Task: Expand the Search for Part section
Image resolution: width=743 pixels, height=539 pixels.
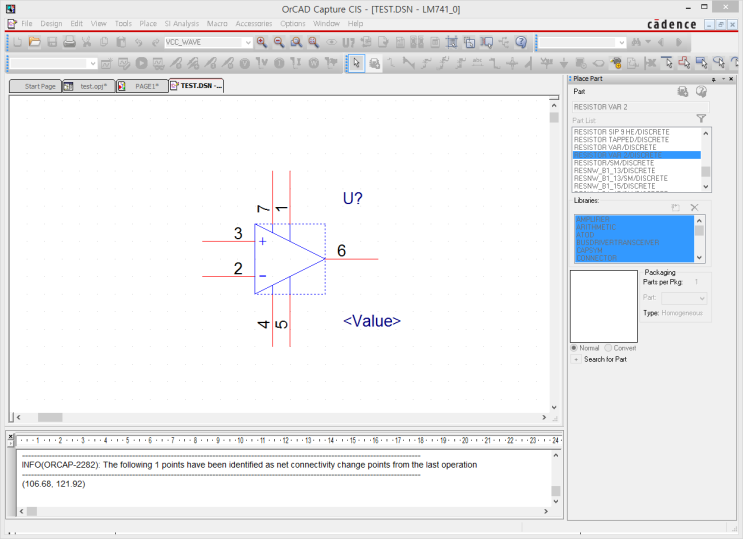Action: pos(576,359)
